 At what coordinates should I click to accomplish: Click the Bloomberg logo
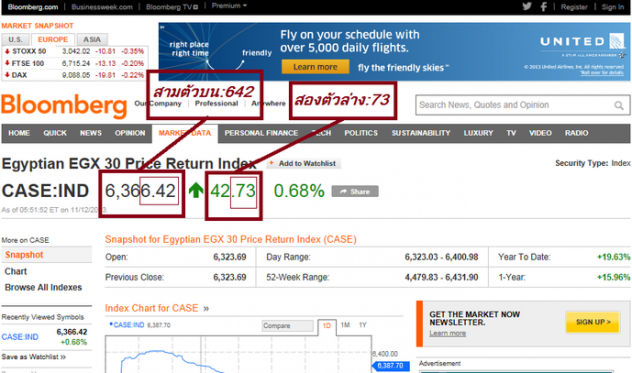pos(64,105)
